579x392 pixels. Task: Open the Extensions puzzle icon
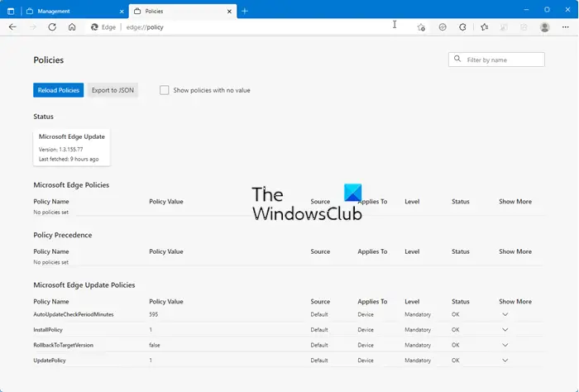[462, 27]
